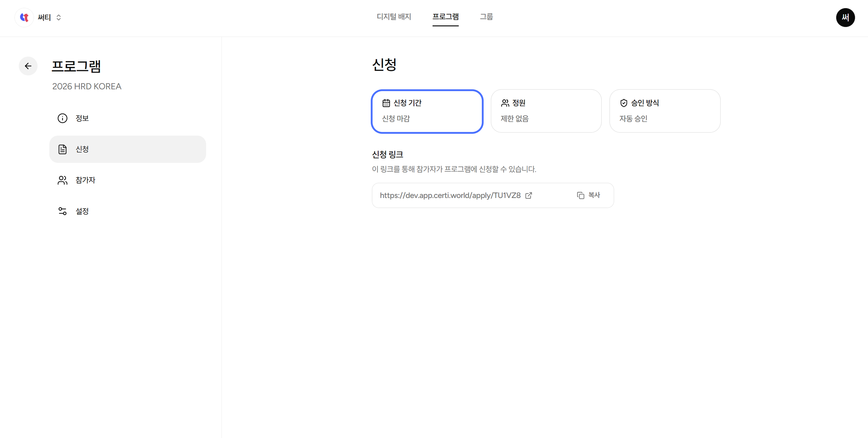Click the 신청 마감 status text
The height and width of the screenshot is (438, 868).
(x=396, y=119)
